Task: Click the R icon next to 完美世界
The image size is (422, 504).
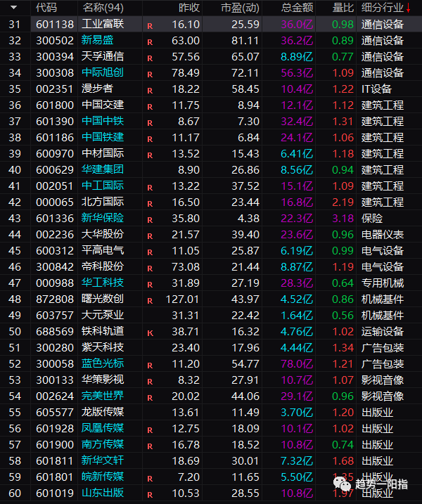Action: [x=150, y=398]
